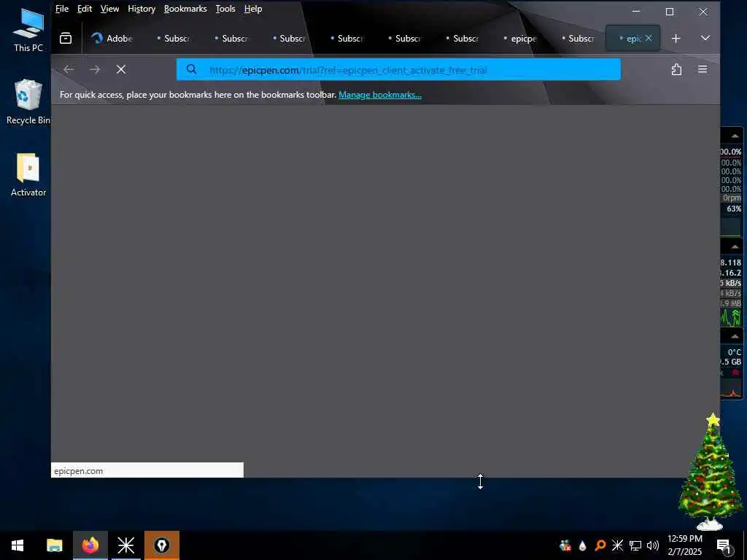
Task: Open the Windows Start menu
Action: coord(18,545)
